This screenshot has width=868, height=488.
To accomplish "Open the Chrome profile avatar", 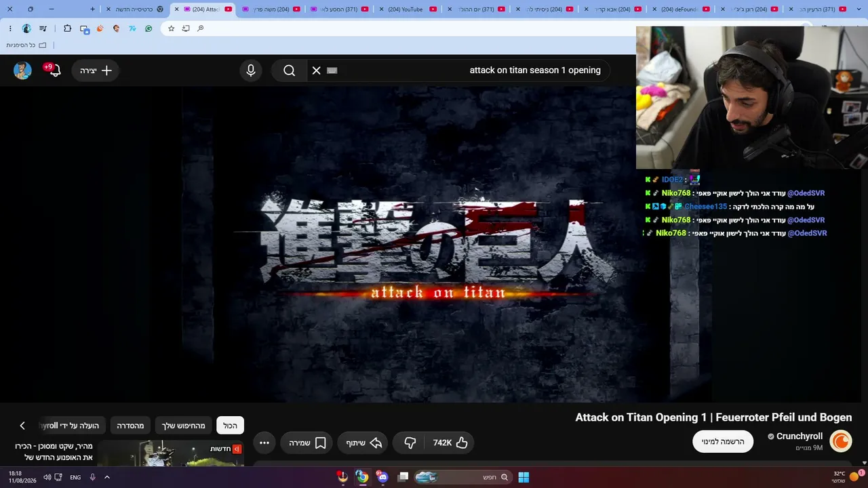I will click(x=26, y=28).
